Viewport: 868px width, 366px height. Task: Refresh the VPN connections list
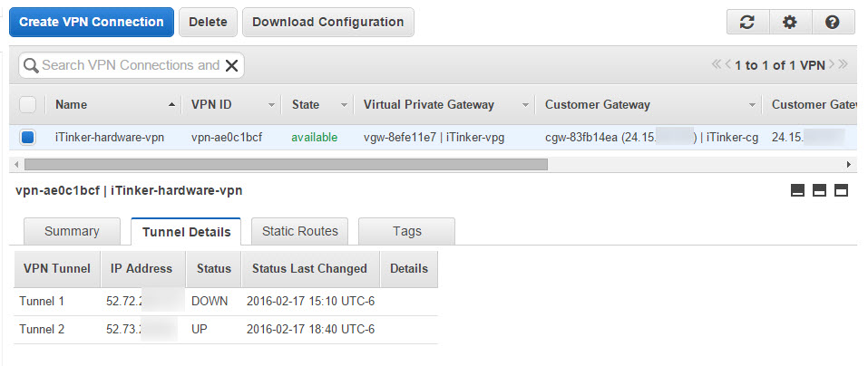click(747, 23)
